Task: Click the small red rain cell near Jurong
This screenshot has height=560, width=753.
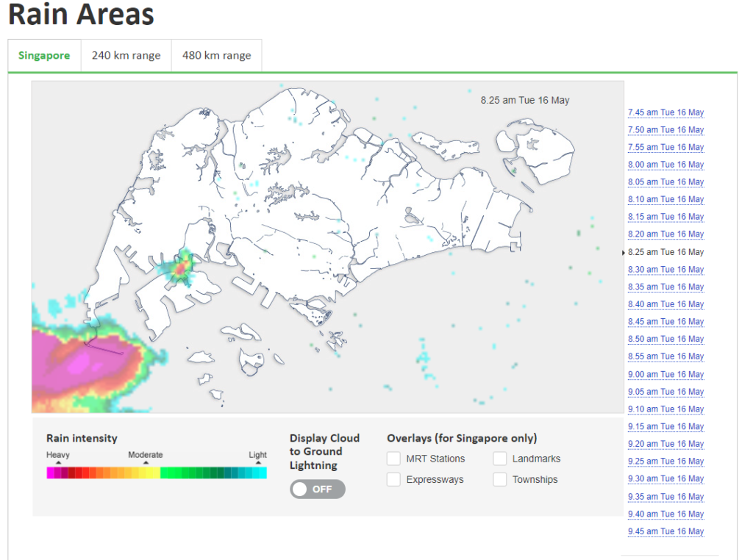Action: click(x=179, y=270)
